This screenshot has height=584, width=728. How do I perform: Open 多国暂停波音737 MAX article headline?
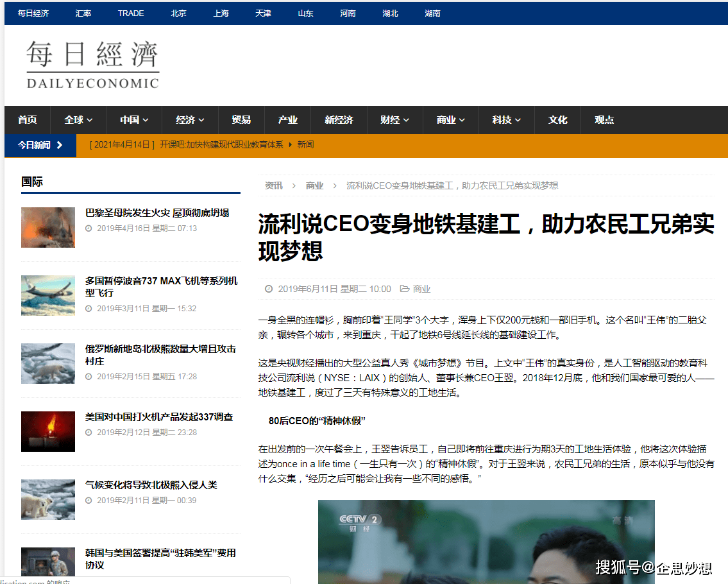click(161, 287)
